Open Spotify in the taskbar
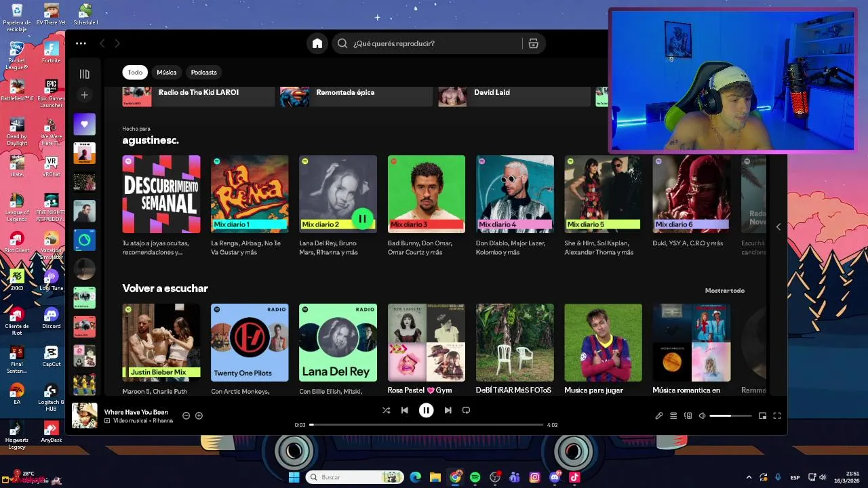The height and width of the screenshot is (488, 868). (475, 477)
